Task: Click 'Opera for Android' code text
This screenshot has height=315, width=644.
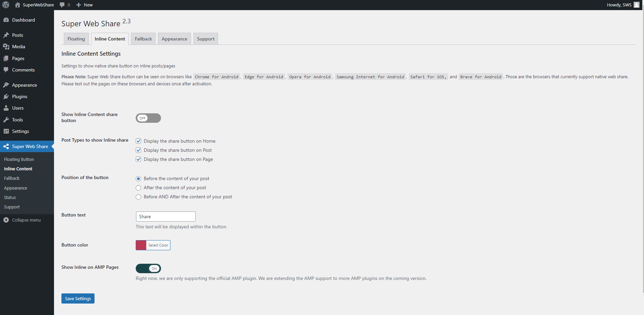Action: pyautogui.click(x=310, y=77)
